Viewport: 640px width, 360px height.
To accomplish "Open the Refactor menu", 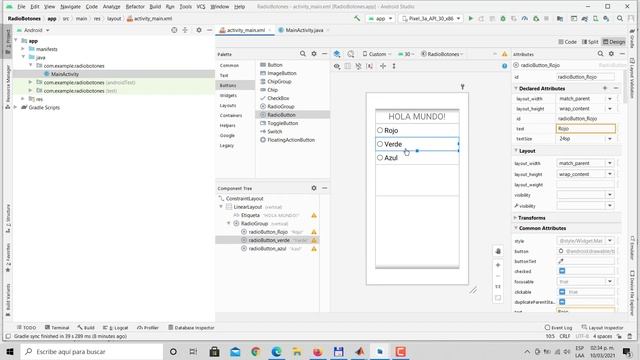I will [135, 7].
